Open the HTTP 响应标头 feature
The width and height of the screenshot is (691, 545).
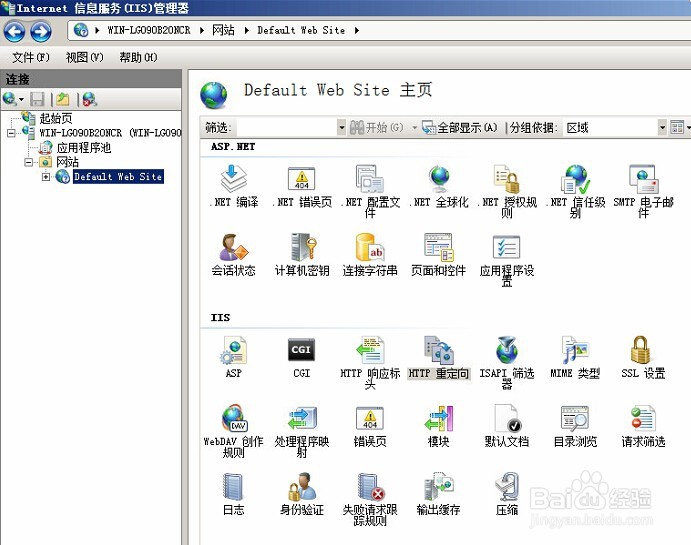click(x=370, y=362)
